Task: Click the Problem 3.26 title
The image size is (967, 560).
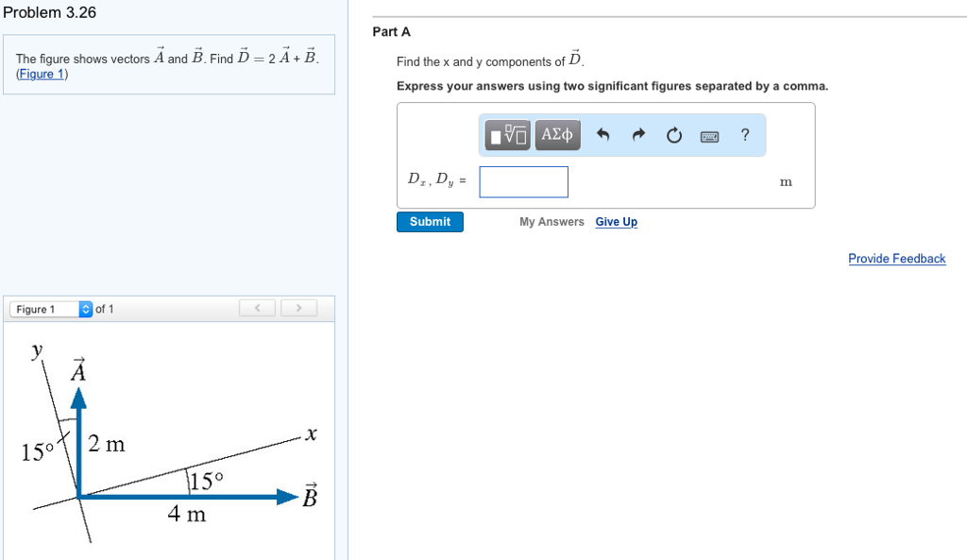Action: 50,12
